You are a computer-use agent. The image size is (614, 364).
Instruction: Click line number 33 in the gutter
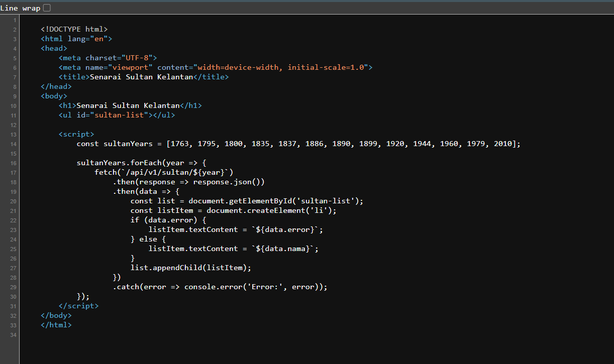coord(13,325)
